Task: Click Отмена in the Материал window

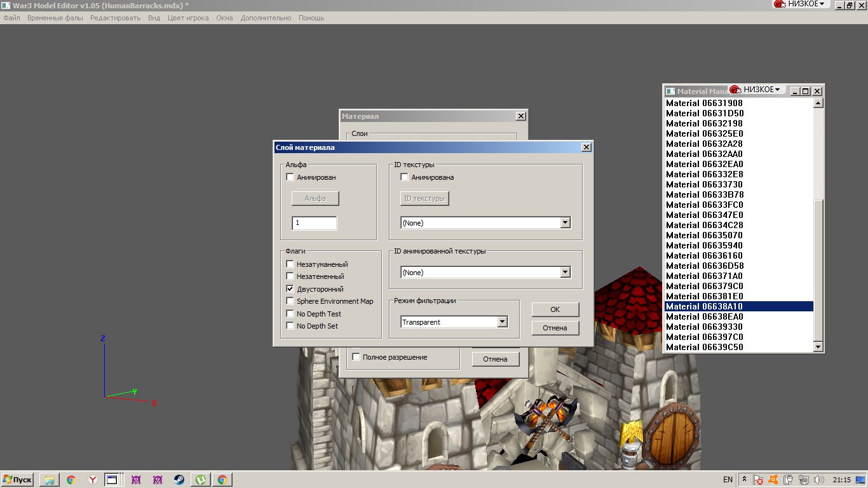Action: (x=496, y=359)
